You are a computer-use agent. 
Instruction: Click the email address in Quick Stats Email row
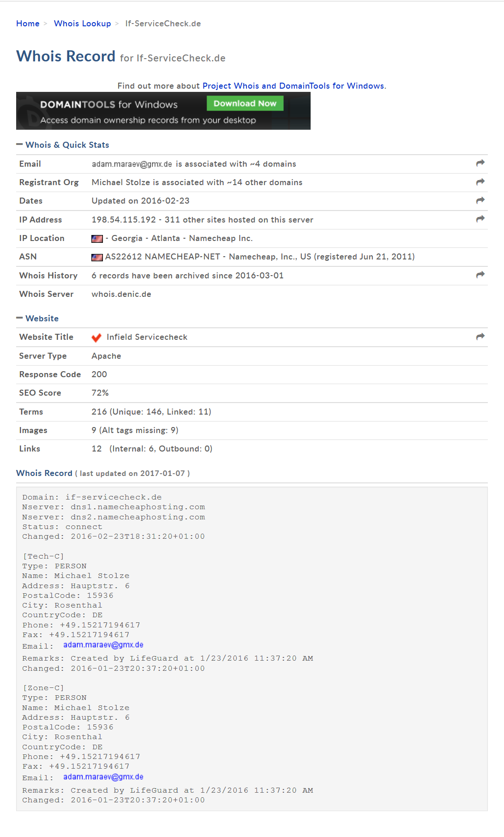click(x=132, y=164)
